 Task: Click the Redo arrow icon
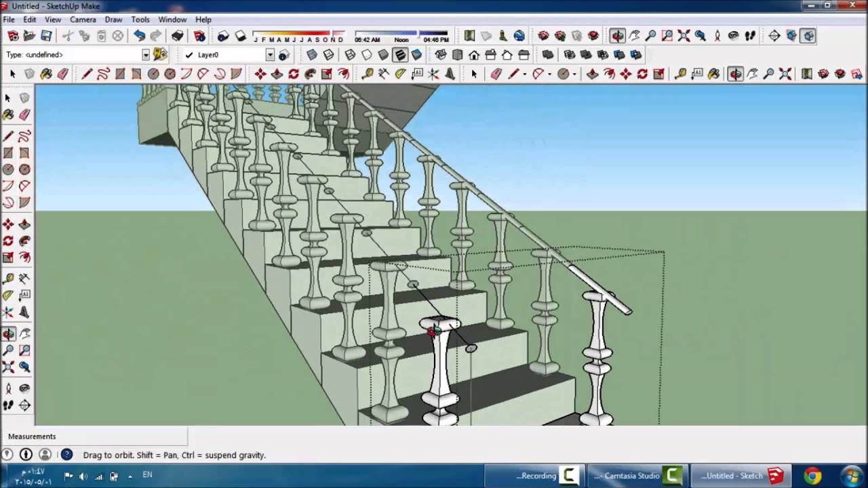(156, 36)
